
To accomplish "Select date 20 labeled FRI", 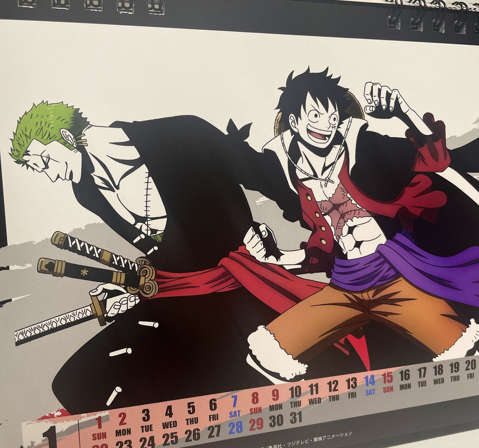I will 471,366.
